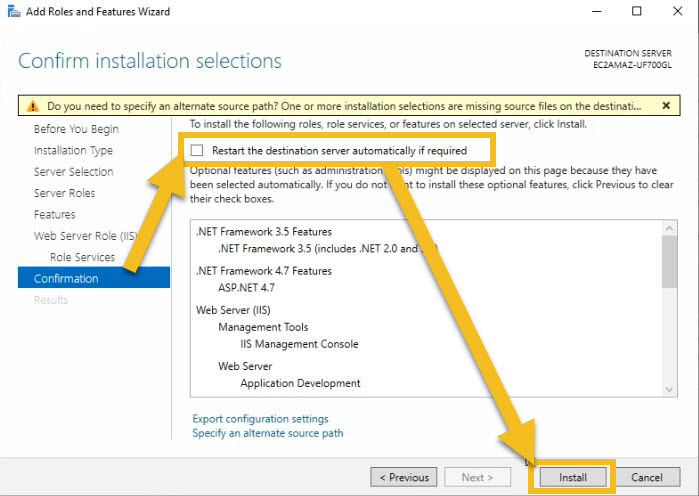Click destination server name EC2AMAZ-UF700GL
The width and height of the screenshot is (699, 496).
632,65
